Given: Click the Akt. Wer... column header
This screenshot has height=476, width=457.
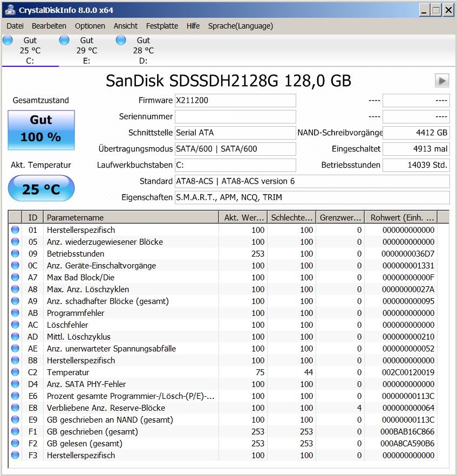Looking at the screenshot, I should tap(243, 217).
